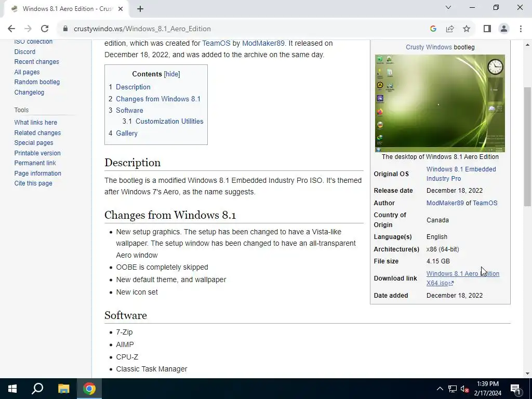Download Windows 8.1 Aero Edition X64.iso
The width and height of the screenshot is (532, 399).
(463, 278)
